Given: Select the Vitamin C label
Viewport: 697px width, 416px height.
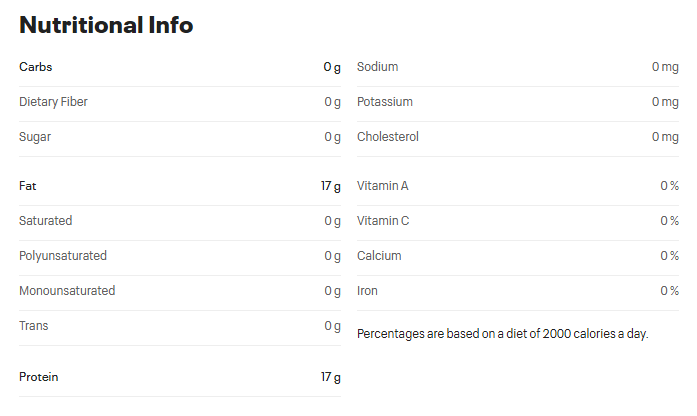Looking at the screenshot, I should click(383, 221).
